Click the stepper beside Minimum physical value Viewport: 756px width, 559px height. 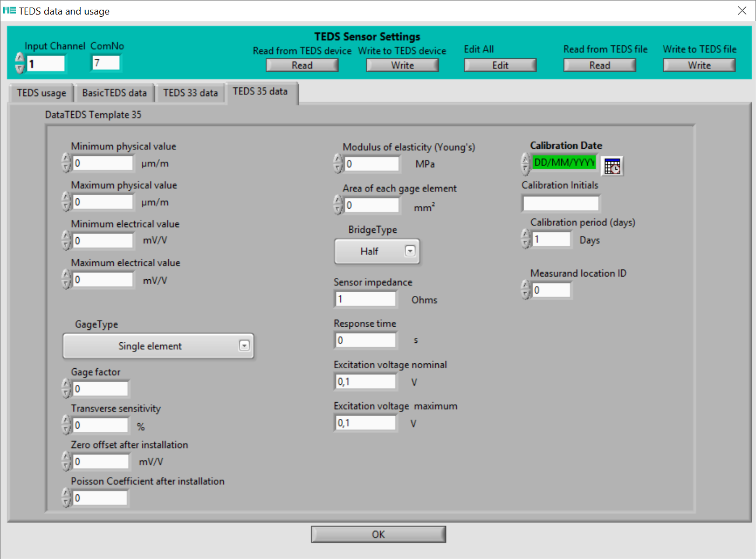pyautogui.click(x=66, y=163)
